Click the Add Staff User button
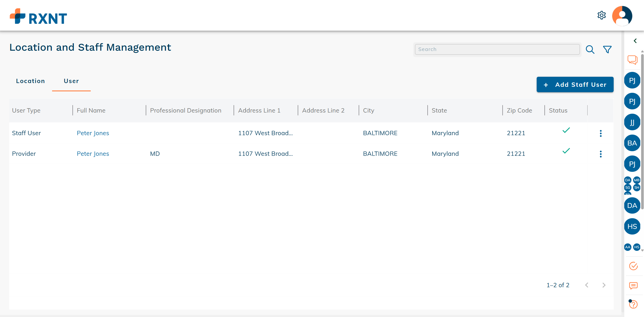 click(x=575, y=85)
